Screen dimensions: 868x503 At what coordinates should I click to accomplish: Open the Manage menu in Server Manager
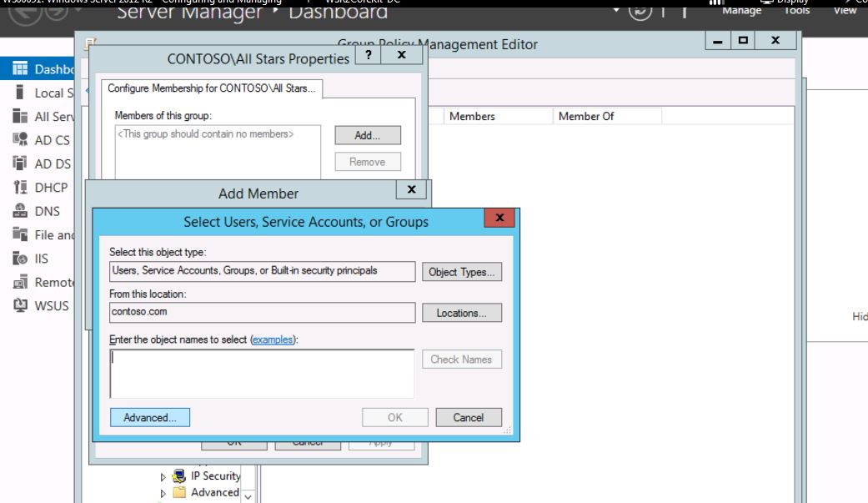pyautogui.click(x=742, y=10)
